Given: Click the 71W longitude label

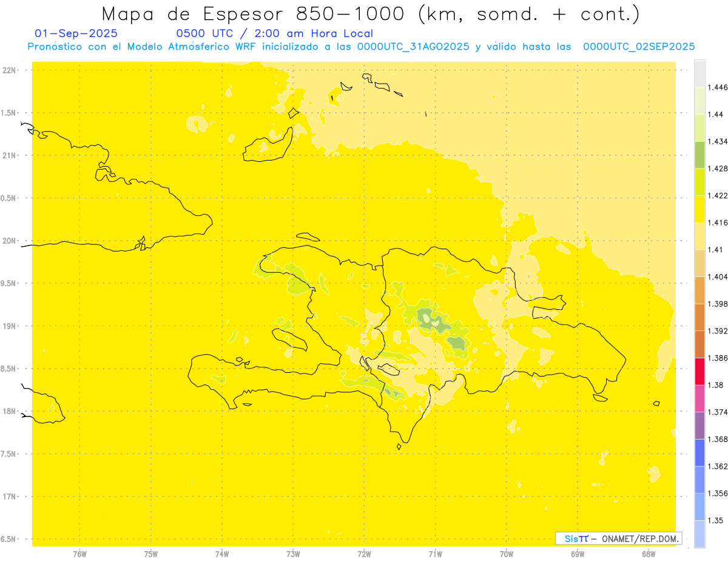Looking at the screenshot, I should 435,554.
